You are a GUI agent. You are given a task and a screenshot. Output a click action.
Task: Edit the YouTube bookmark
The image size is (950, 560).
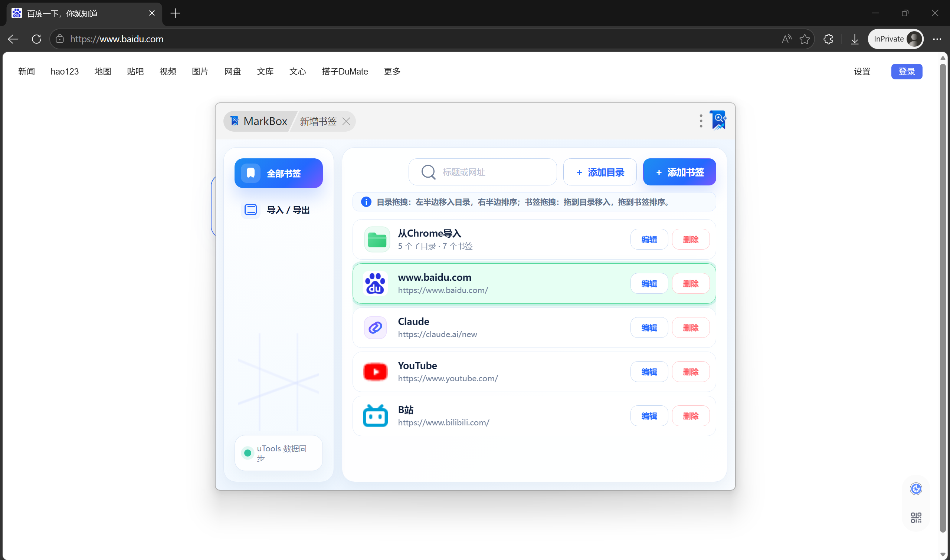649,372
